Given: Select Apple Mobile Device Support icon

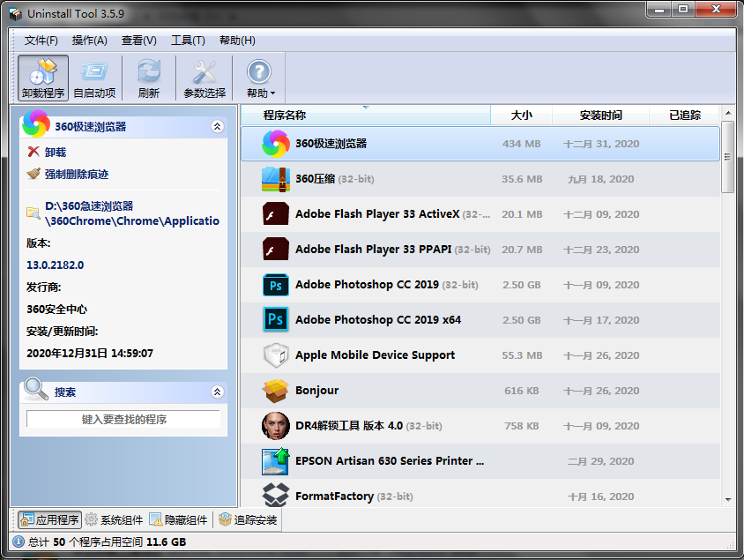Looking at the screenshot, I should (276, 355).
